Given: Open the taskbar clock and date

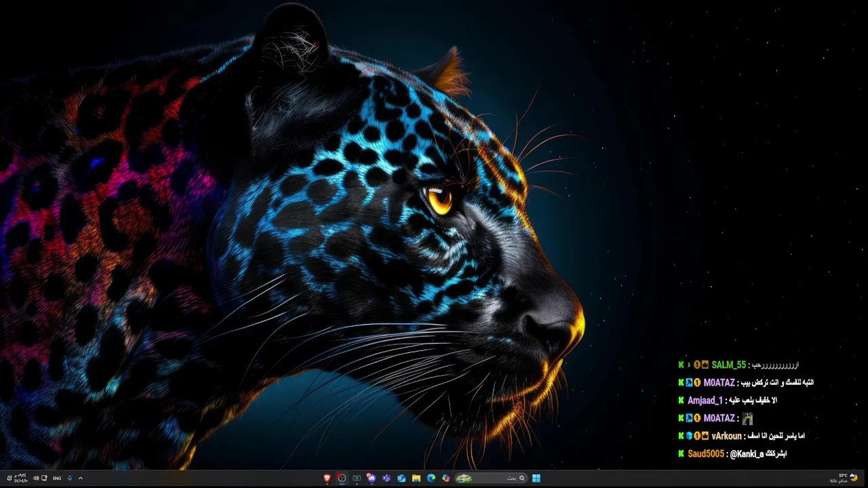Looking at the screenshot, I should coord(21,478).
